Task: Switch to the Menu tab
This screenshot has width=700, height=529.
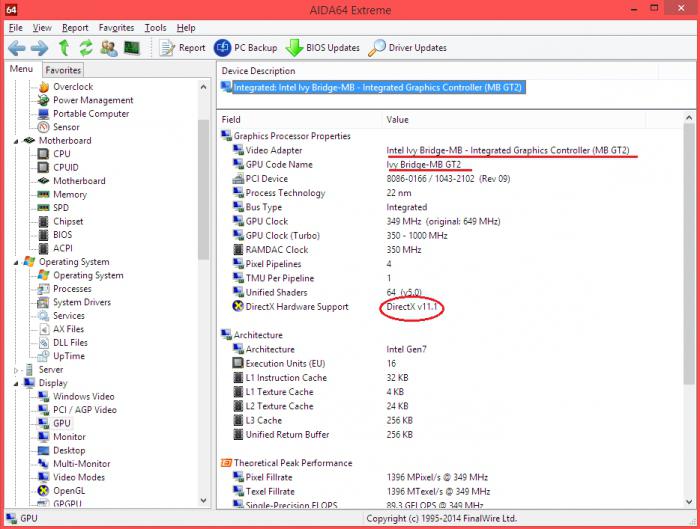Action: (x=21, y=69)
